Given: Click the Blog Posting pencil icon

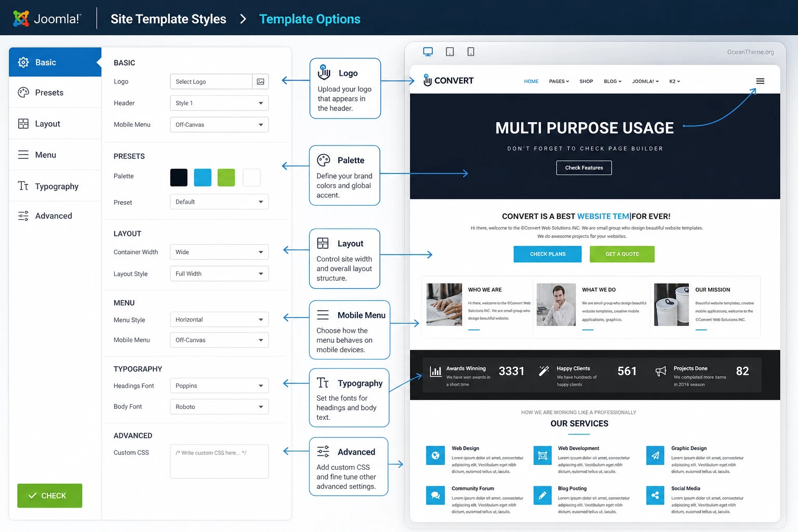Looking at the screenshot, I should click(x=542, y=495).
